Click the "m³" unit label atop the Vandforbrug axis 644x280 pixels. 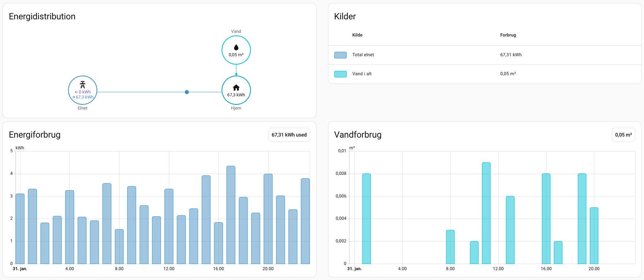click(352, 148)
